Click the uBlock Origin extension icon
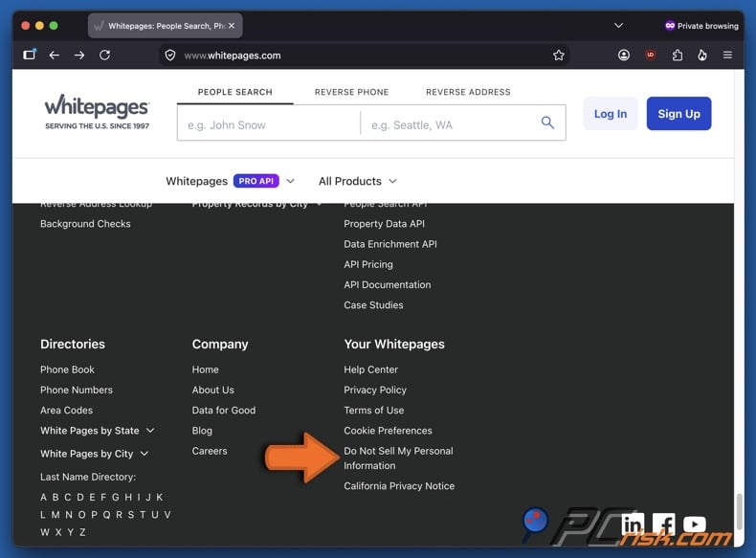Screen dimensions: 756x558 650,55
